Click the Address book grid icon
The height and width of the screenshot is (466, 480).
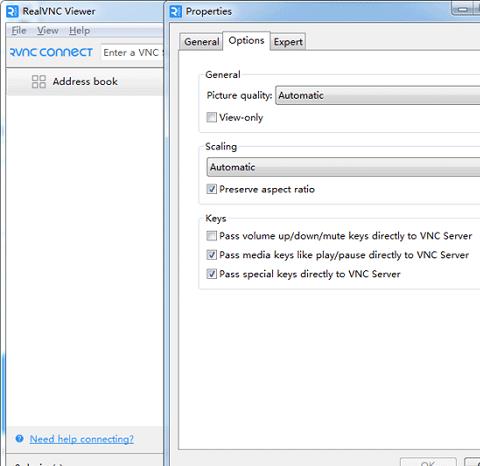tap(39, 81)
